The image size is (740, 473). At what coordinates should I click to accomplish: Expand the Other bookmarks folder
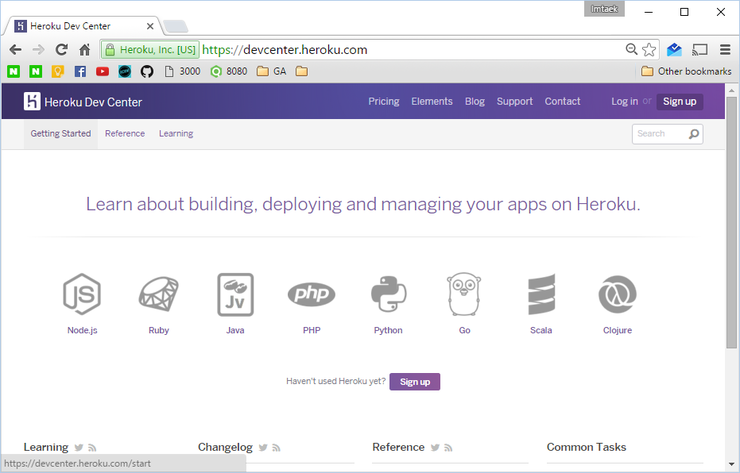(686, 71)
